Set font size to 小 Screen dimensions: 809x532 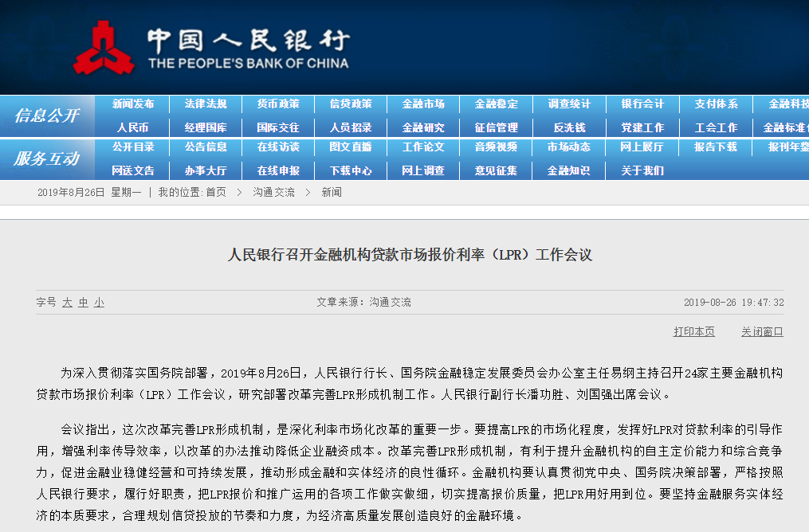(x=99, y=303)
